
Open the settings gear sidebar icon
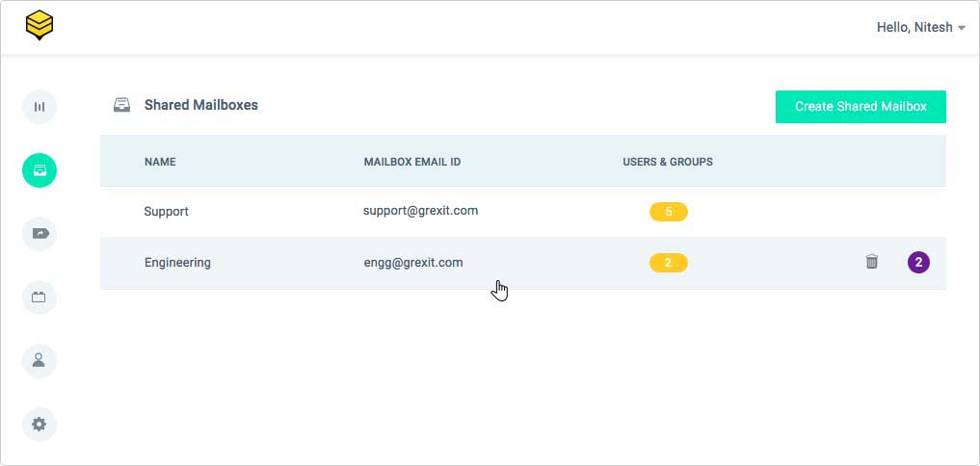tap(40, 425)
